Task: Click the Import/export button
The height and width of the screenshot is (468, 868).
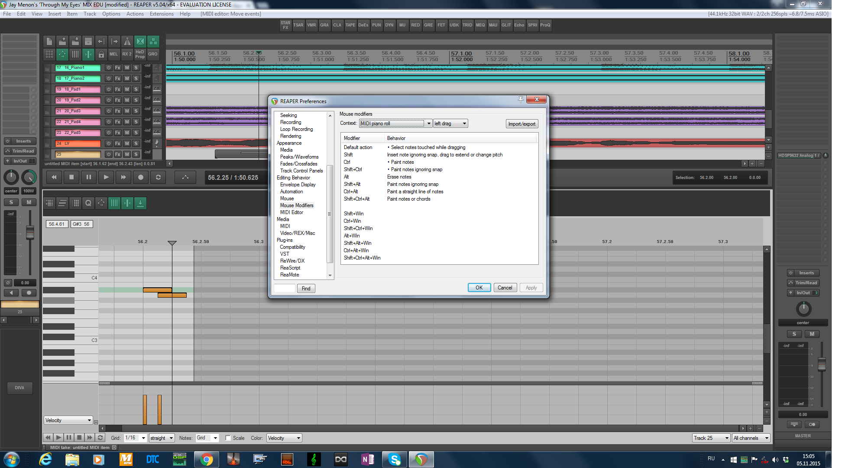Action: point(521,124)
